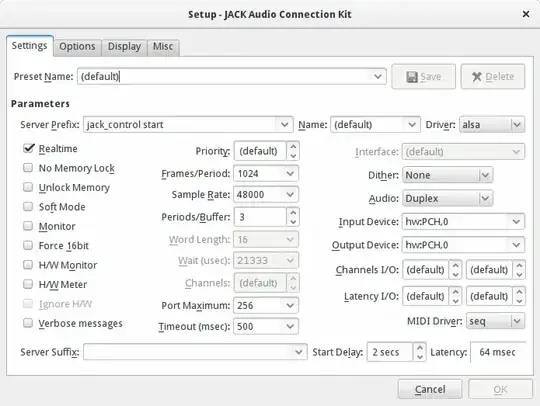Screen dimensions: 540x406
Task: Decrease the Start Delay value
Action: click(x=419, y=357)
